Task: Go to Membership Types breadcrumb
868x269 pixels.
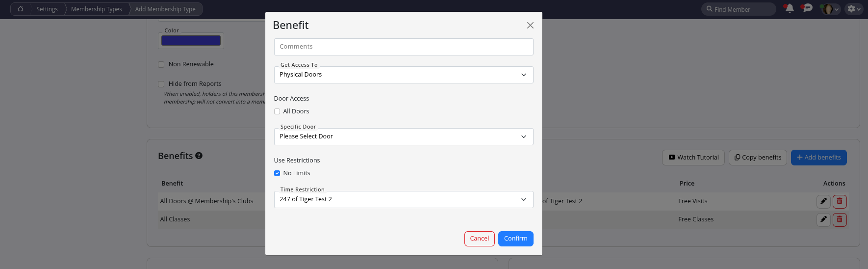Action: 96,9
